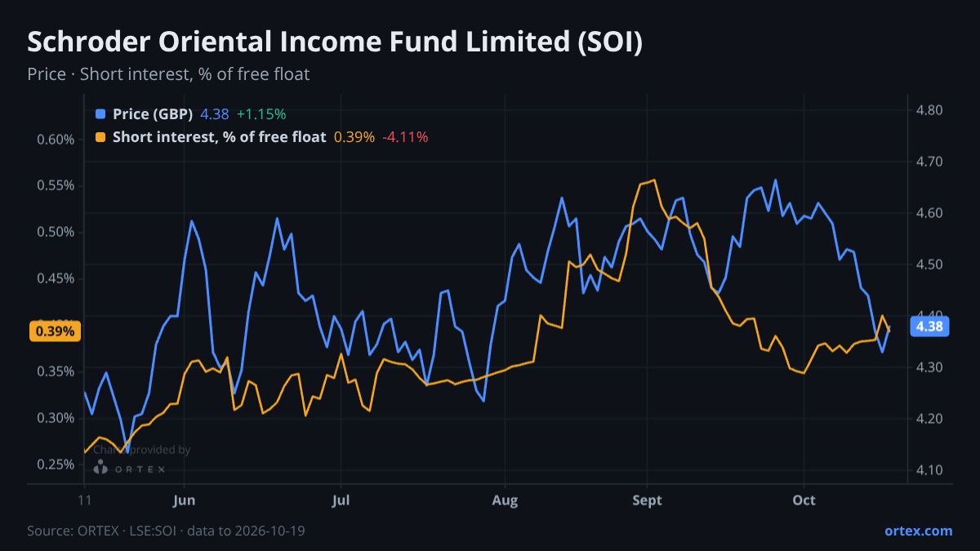Screen dimensions: 980x551
Task: Click the blue 4.38 price axis badge
Action: coord(929,327)
